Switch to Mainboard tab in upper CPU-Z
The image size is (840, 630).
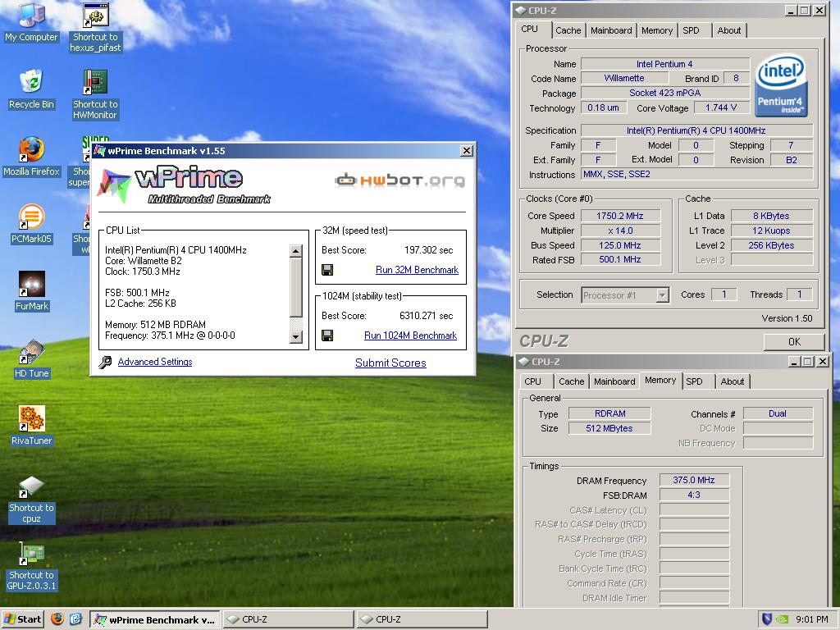coord(610,30)
